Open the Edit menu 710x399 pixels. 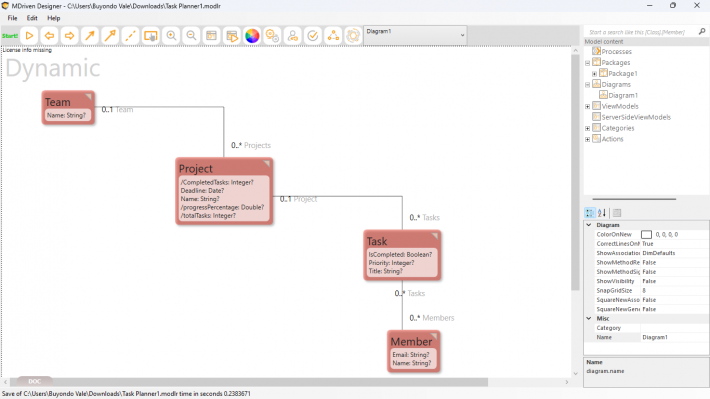pyautogui.click(x=32, y=18)
